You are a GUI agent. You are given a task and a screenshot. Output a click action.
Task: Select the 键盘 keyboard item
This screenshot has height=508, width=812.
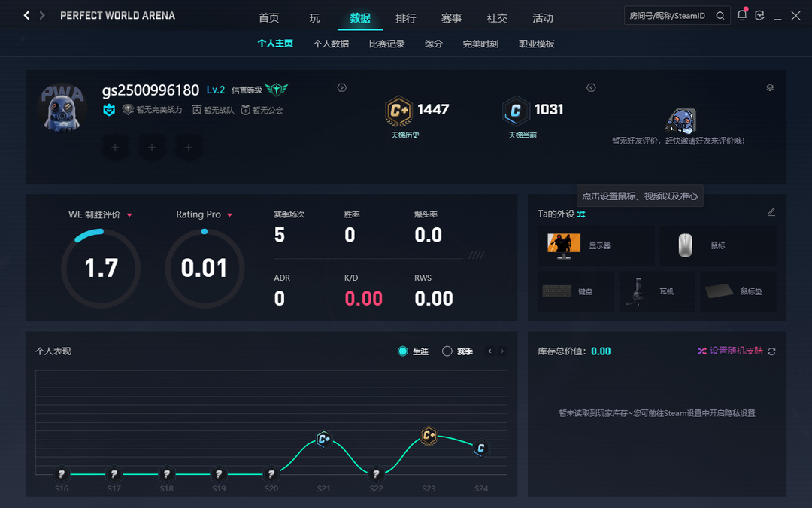[x=576, y=291]
